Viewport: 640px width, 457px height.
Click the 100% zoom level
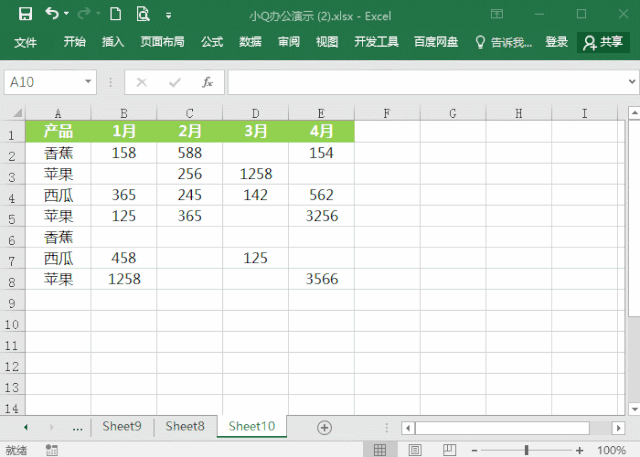611,450
